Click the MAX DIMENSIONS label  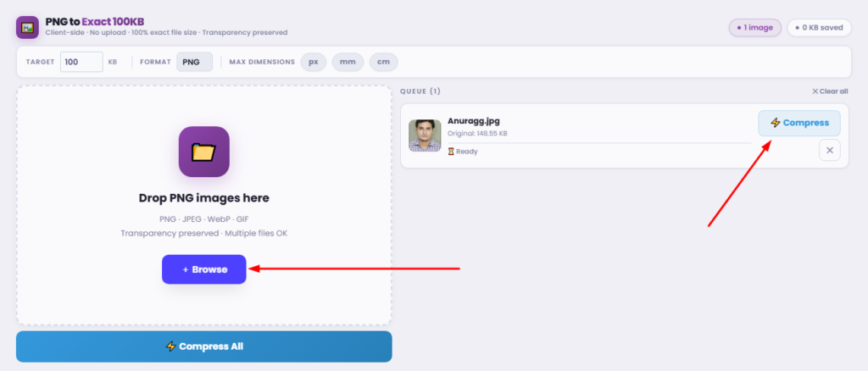262,62
